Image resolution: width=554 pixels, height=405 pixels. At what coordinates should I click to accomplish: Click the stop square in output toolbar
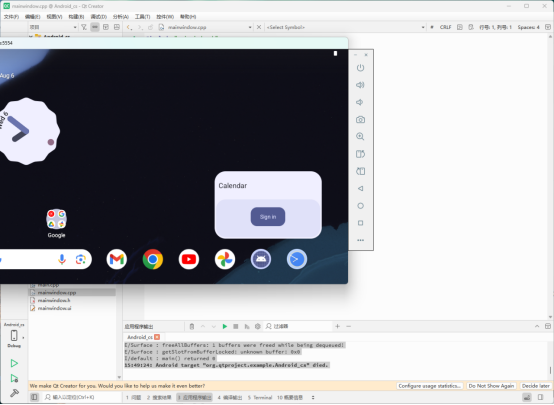point(236,327)
